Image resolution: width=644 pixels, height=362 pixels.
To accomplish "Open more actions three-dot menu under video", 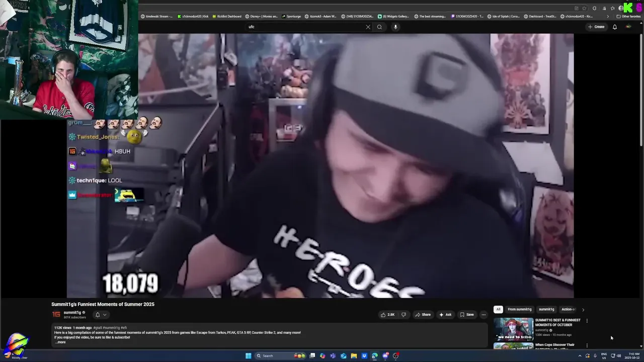I will click(484, 315).
